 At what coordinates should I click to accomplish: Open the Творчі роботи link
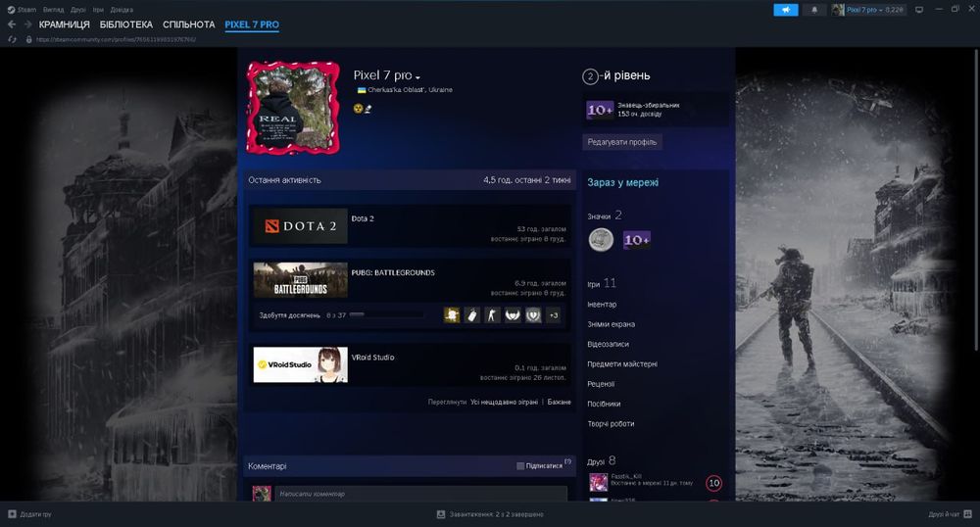point(611,424)
